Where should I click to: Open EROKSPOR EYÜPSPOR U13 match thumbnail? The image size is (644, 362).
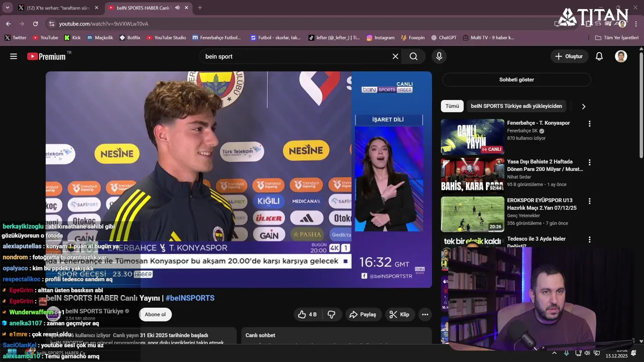(472, 214)
